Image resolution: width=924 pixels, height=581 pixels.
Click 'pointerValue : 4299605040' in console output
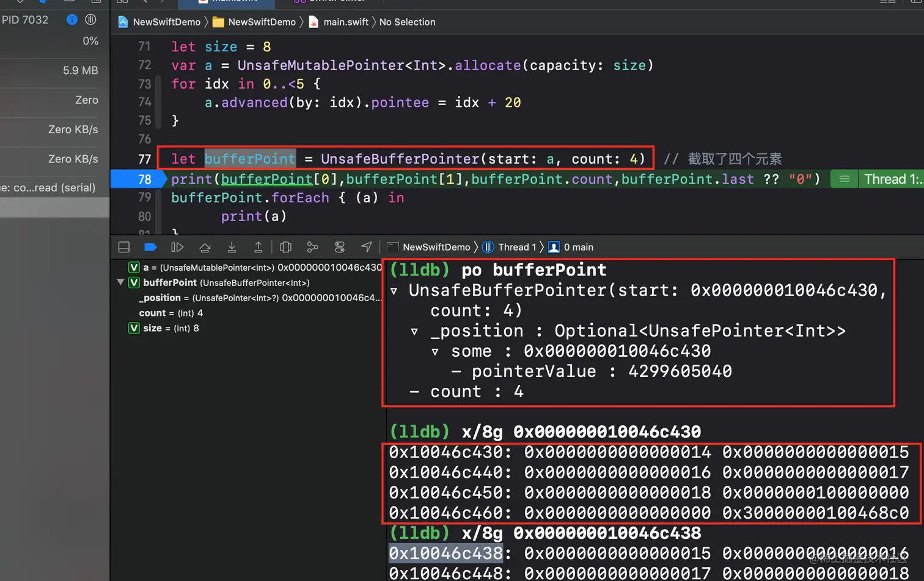(601, 371)
